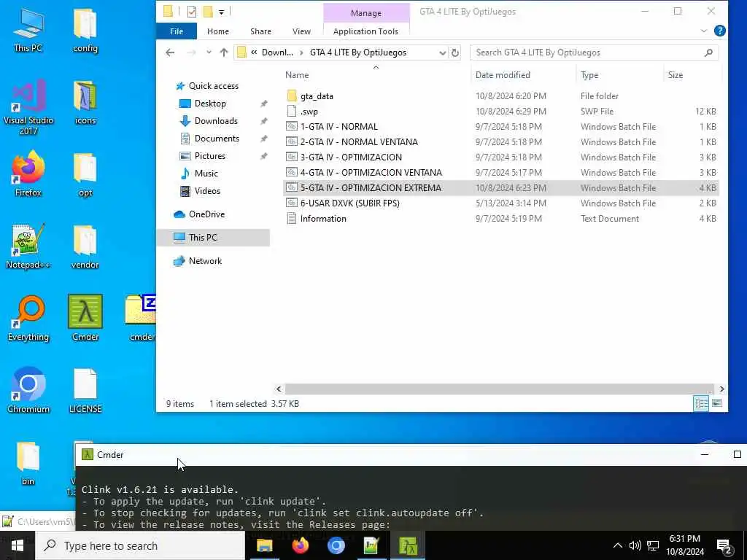The image size is (747, 560).
Task: Select 1-GTA IV - NORMAL batch file
Action: point(500,127)
